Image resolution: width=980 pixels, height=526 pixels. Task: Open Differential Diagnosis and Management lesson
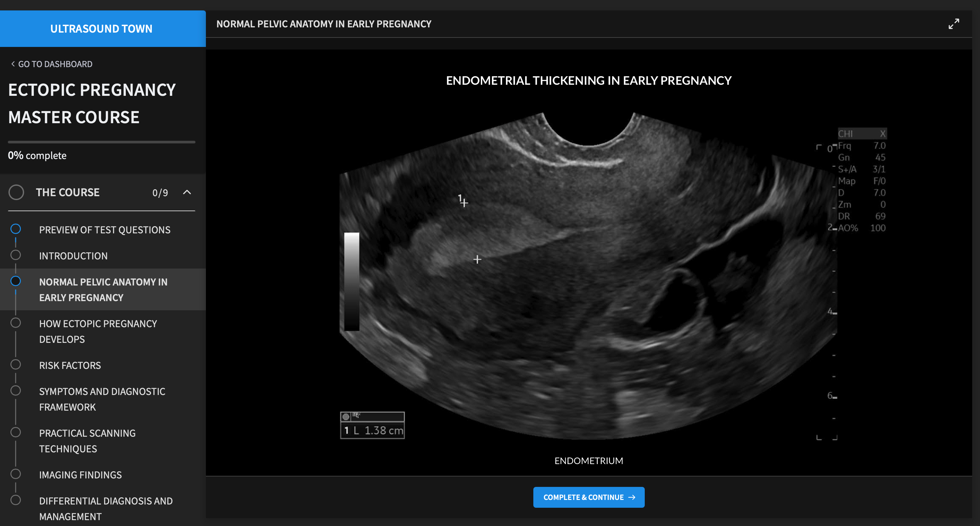pos(106,508)
